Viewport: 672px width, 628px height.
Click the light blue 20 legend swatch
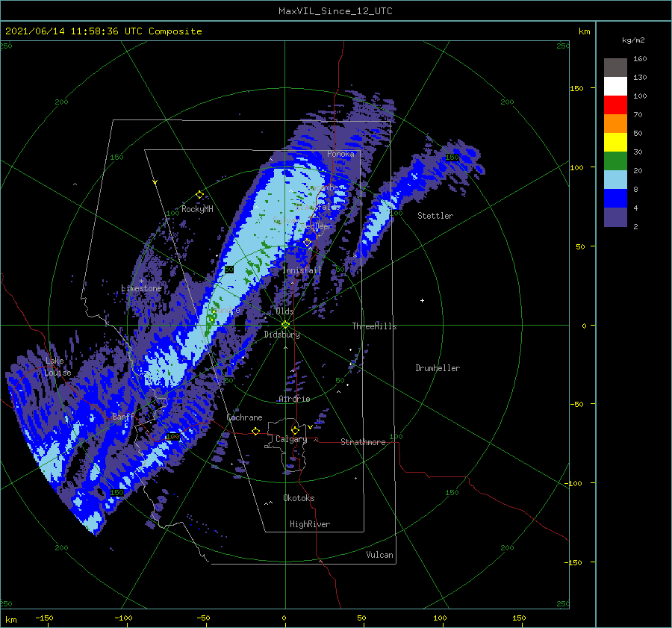(x=615, y=180)
